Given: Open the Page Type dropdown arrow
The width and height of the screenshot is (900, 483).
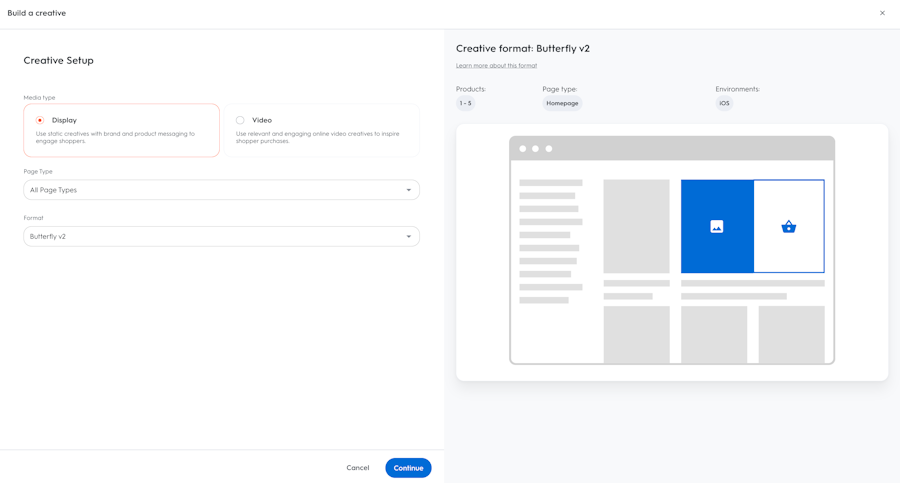Looking at the screenshot, I should [409, 190].
